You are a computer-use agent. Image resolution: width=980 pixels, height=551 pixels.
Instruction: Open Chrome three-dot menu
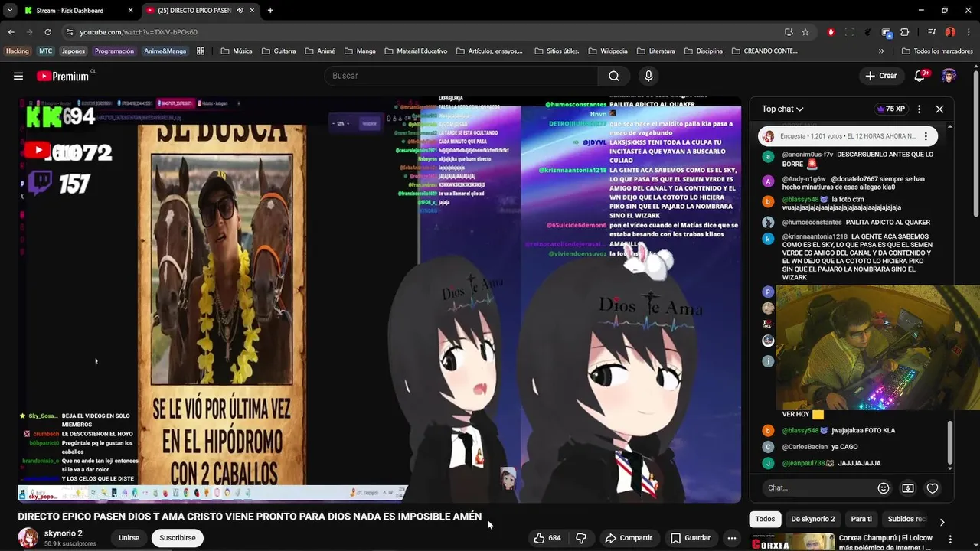point(969,32)
